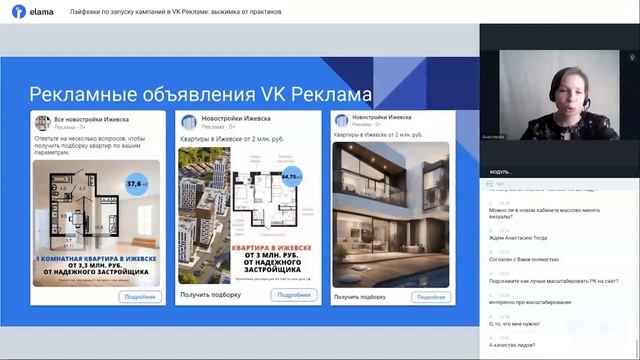Click the "Анастасия" name label on video

pos(493,137)
